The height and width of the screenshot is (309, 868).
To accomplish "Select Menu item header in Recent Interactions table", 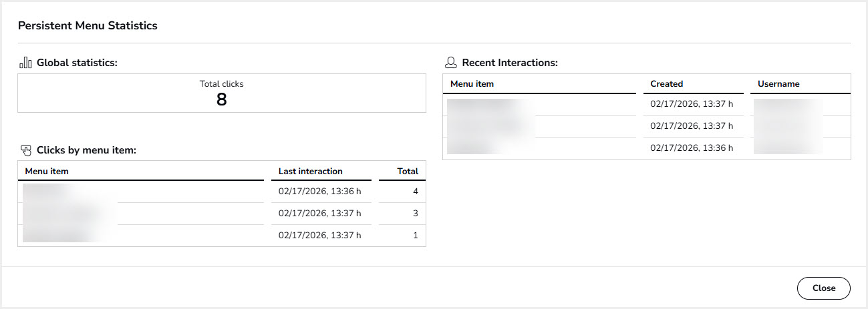I will pos(472,84).
